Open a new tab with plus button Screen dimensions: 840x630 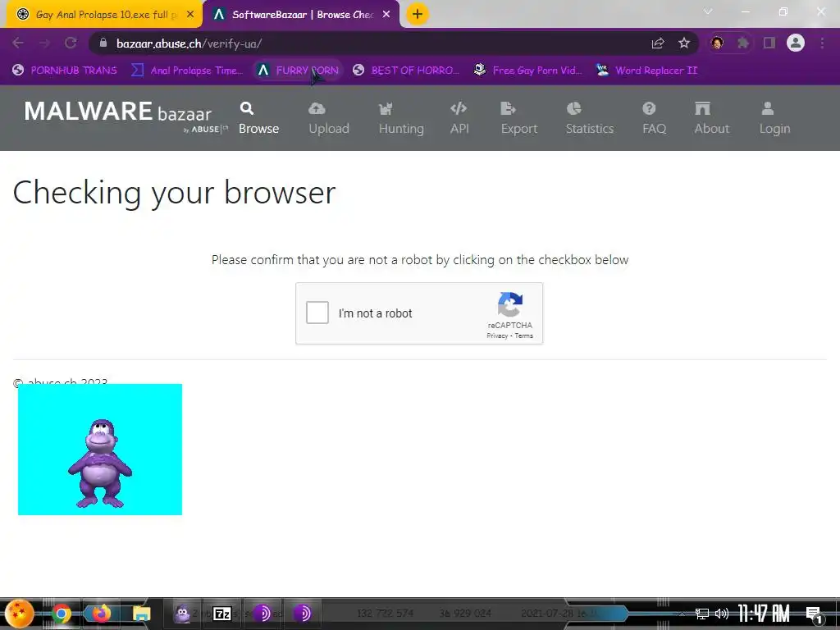418,14
